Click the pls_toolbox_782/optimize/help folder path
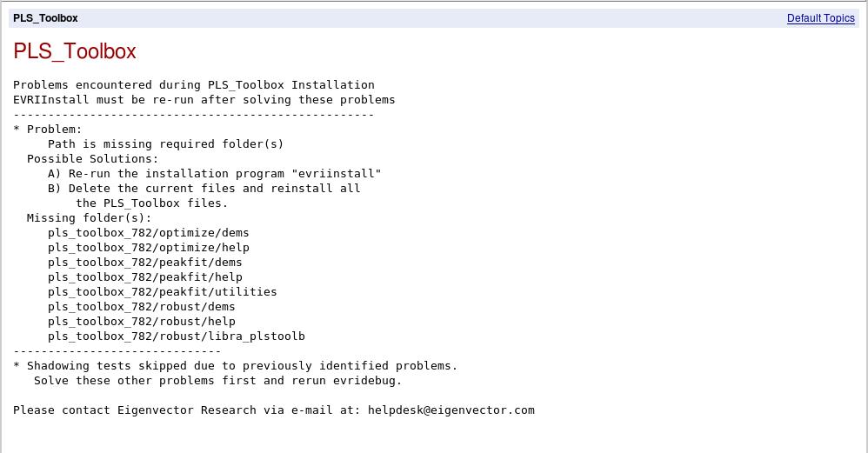868x453 pixels. coord(149,248)
